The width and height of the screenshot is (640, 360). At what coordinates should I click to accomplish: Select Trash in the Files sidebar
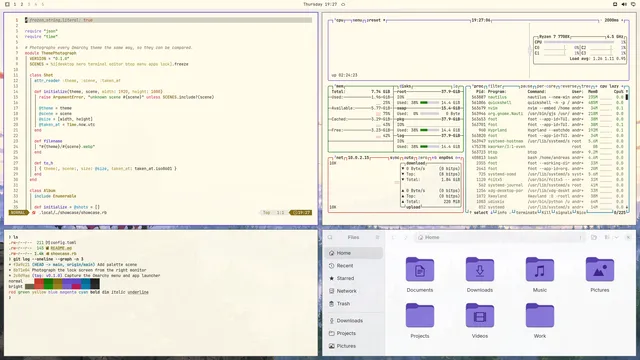pyautogui.click(x=354, y=304)
